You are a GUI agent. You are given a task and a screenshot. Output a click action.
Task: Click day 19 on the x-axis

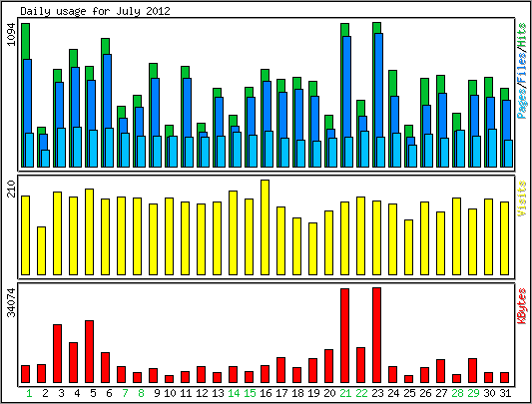(313, 393)
